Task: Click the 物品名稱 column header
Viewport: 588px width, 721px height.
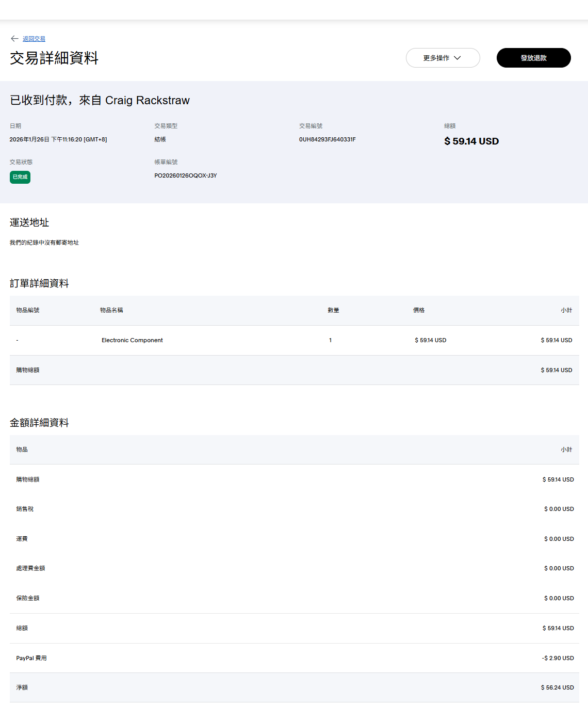Action: [111, 310]
